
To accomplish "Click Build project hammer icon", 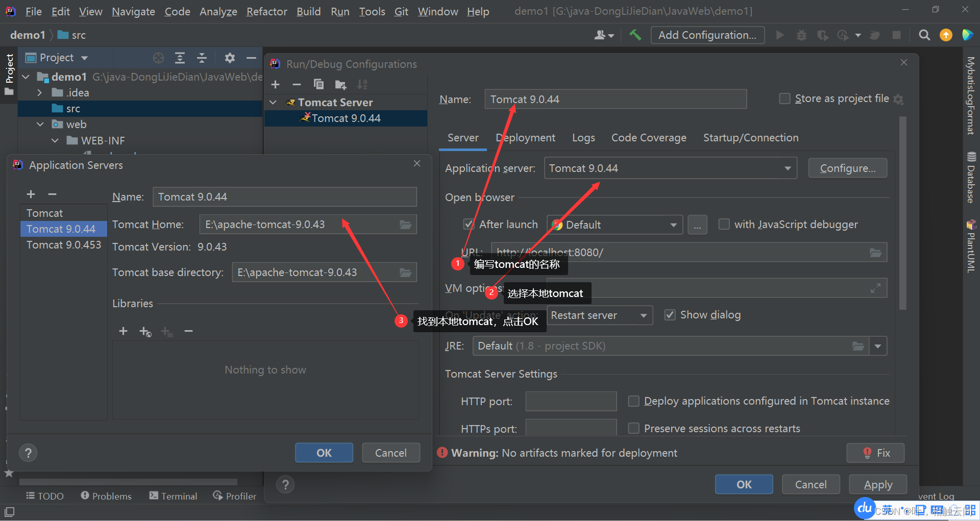I will [x=635, y=35].
